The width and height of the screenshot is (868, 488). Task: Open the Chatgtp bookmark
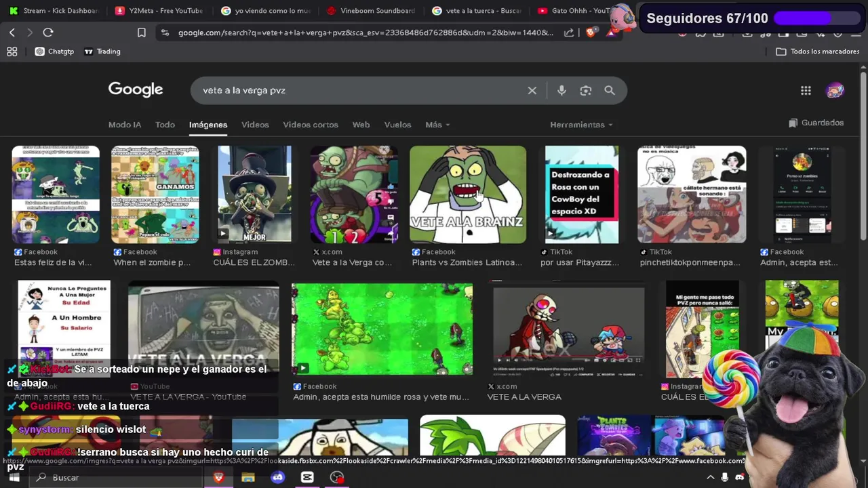54,52
